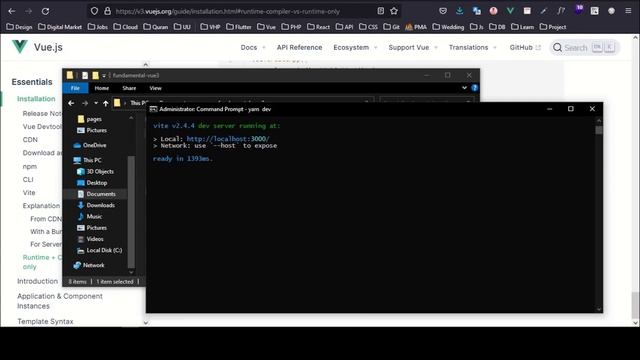Open the Home ribbon tab
640x360 pixels.
coord(102,88)
